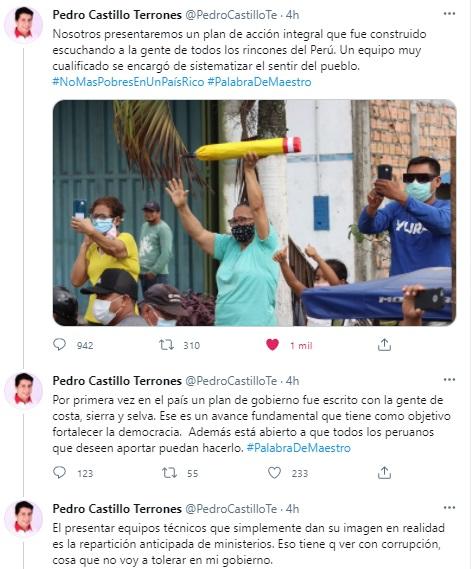Viewport: 472px width, 569px height.
Task: Open the more options menu on first tweet
Action: (449, 14)
